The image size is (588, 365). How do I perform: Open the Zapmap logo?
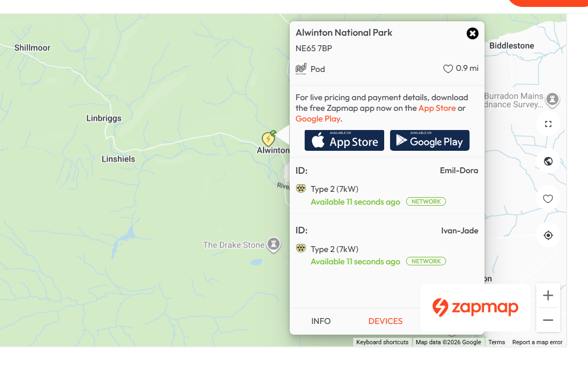point(475,307)
